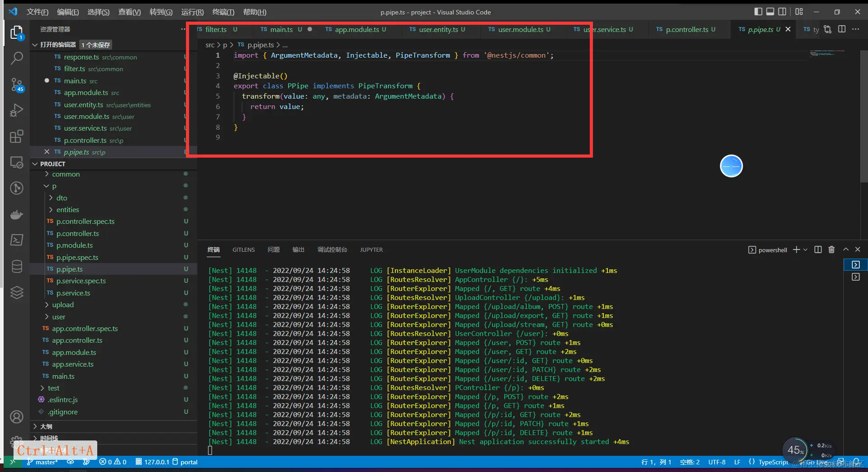
Task: Open the Run and Debug view
Action: (x=17, y=110)
